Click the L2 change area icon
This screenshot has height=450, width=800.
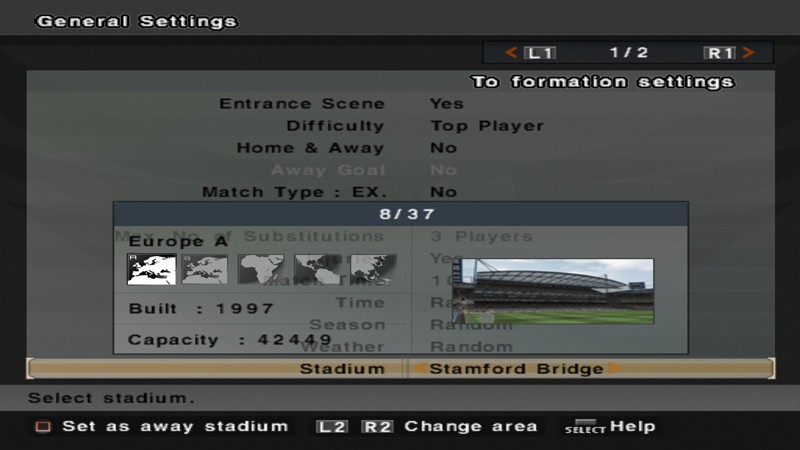coord(332,427)
